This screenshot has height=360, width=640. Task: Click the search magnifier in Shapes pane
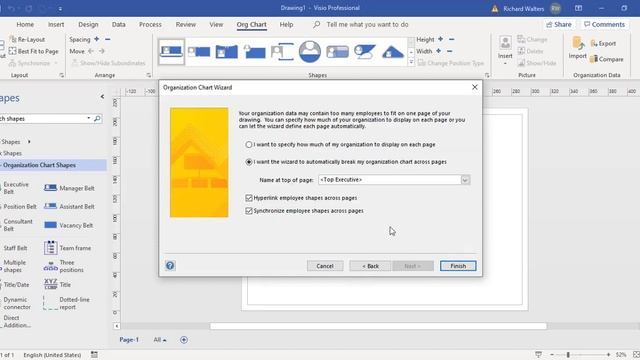[97, 118]
